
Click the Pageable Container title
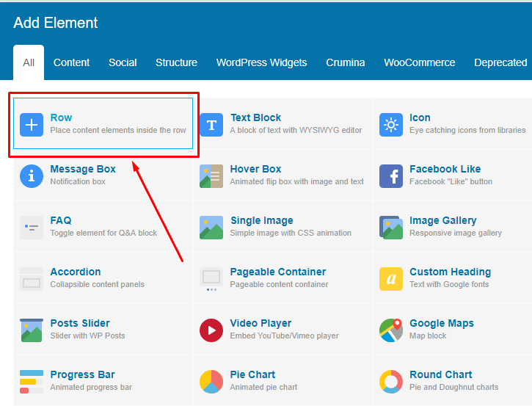[x=278, y=272]
